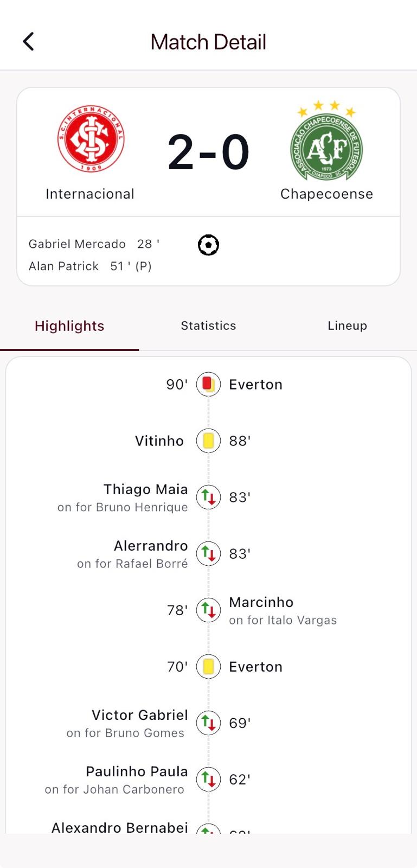
Task: Switch to the Statistics tab
Action: [208, 325]
